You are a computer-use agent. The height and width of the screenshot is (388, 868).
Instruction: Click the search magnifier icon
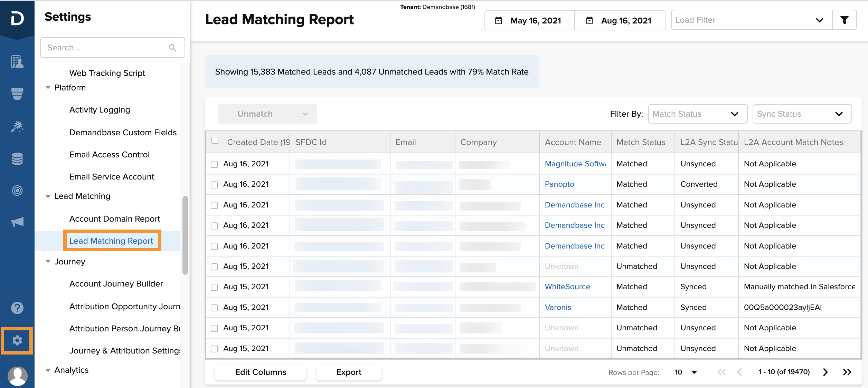coord(173,48)
